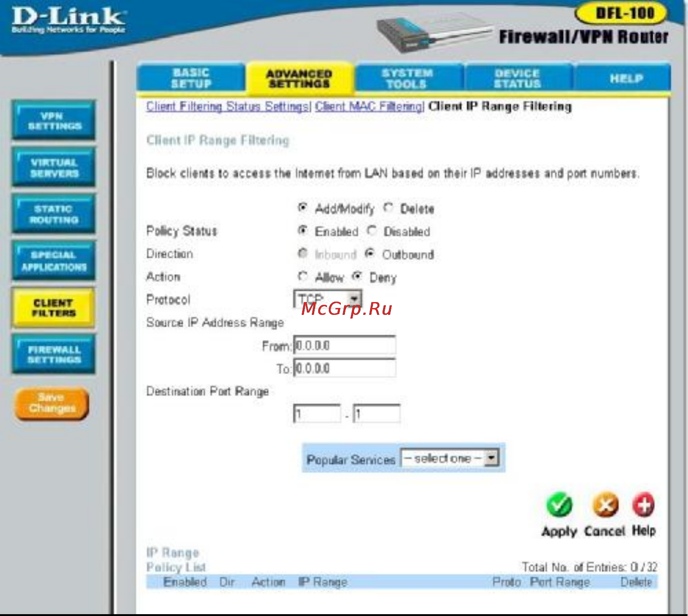Screen dimensions: 688x616
Task: Click the Cancel text label
Action: pos(604,531)
